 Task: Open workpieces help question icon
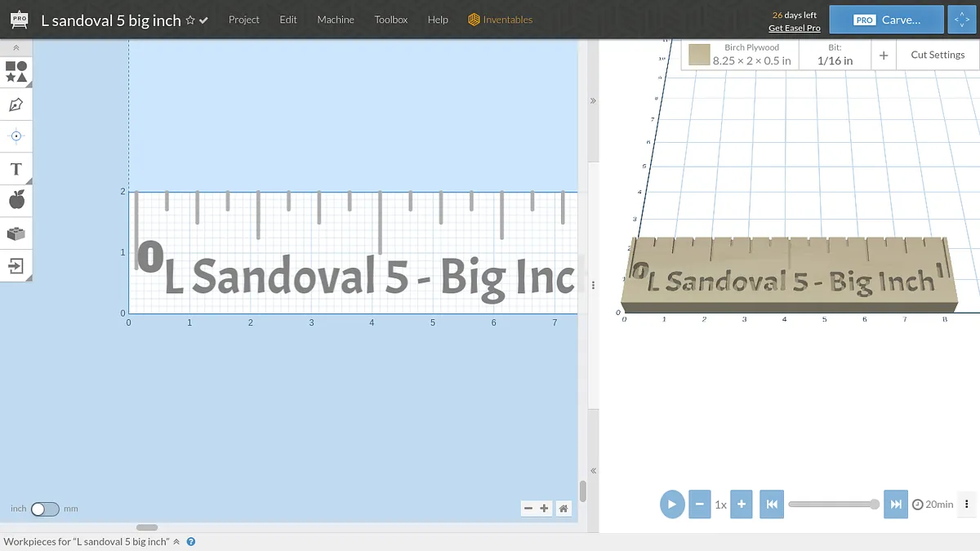(x=191, y=541)
